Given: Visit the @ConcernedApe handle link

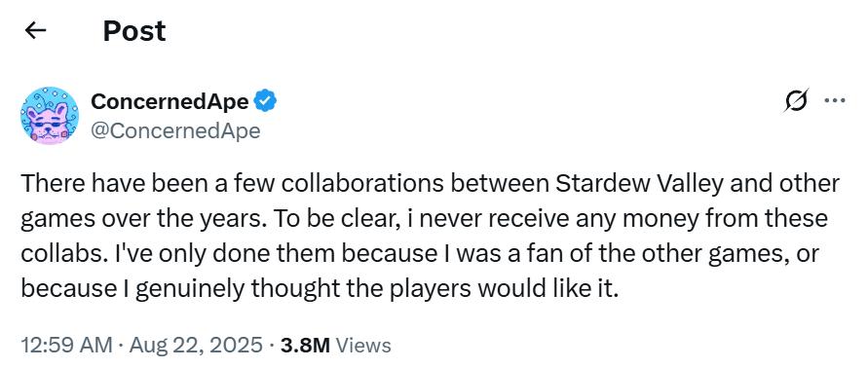Looking at the screenshot, I should [175, 131].
